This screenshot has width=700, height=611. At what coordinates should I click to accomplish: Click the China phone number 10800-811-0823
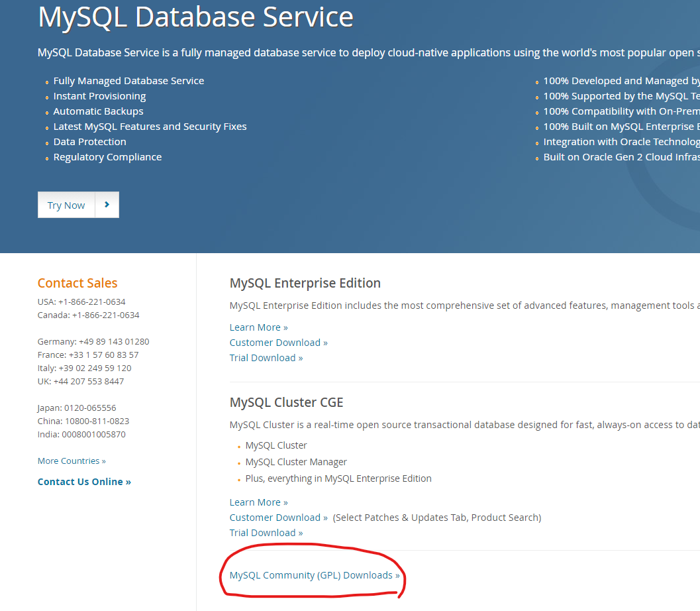point(97,421)
